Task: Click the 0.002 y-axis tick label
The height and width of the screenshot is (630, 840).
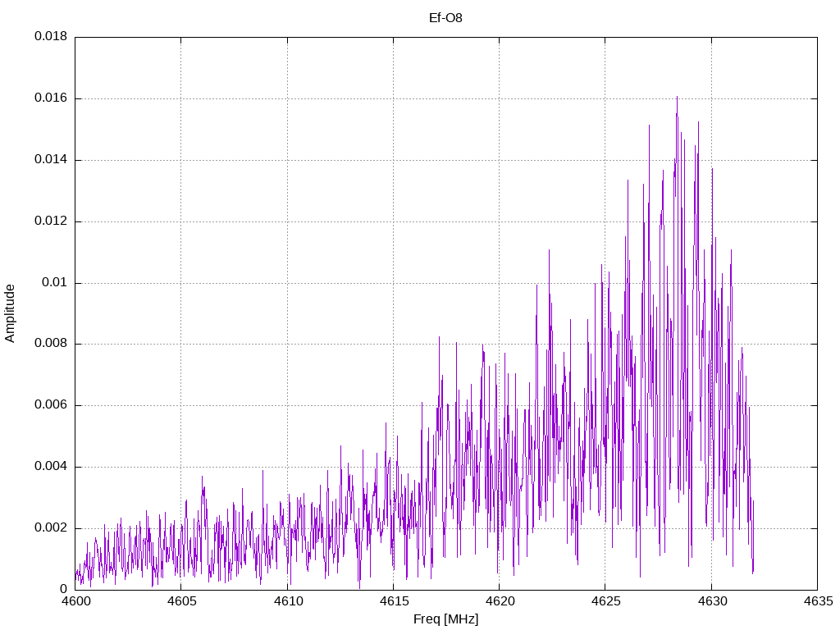Action: [51, 527]
